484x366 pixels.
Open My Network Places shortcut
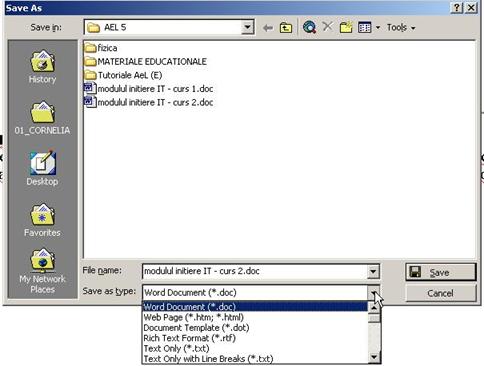pyautogui.click(x=42, y=271)
